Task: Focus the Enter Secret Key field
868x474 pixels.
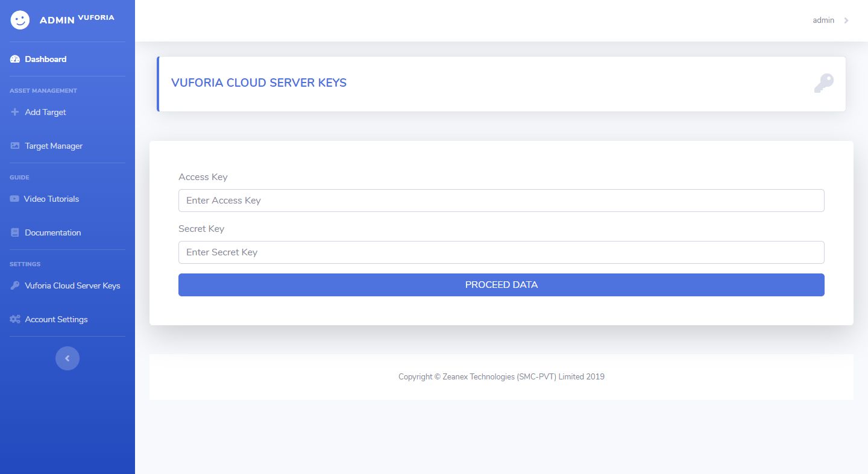Action: (x=501, y=252)
